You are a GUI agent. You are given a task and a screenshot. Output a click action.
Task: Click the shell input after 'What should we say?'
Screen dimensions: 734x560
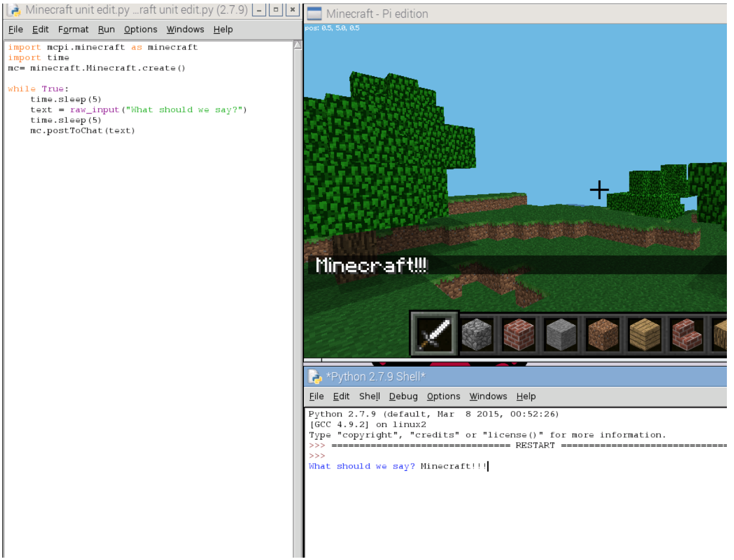(454, 466)
